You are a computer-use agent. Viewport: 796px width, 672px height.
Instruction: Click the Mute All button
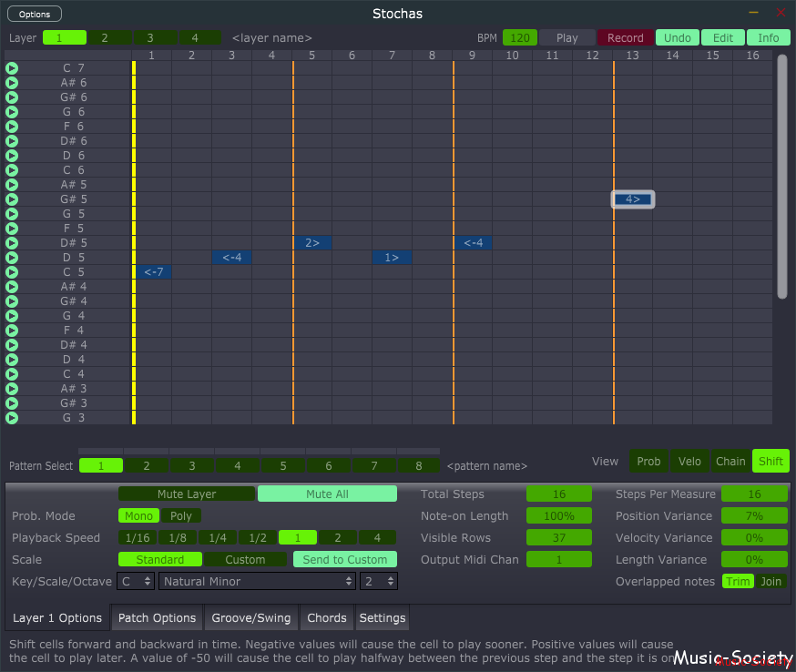[328, 494]
